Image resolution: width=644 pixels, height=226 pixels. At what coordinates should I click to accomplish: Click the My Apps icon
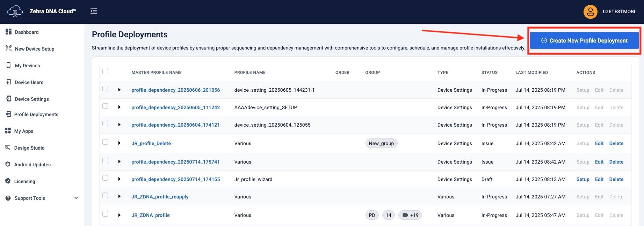(x=8, y=131)
